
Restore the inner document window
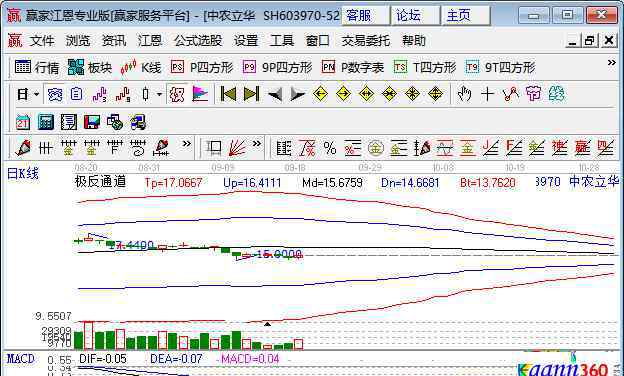(589, 41)
